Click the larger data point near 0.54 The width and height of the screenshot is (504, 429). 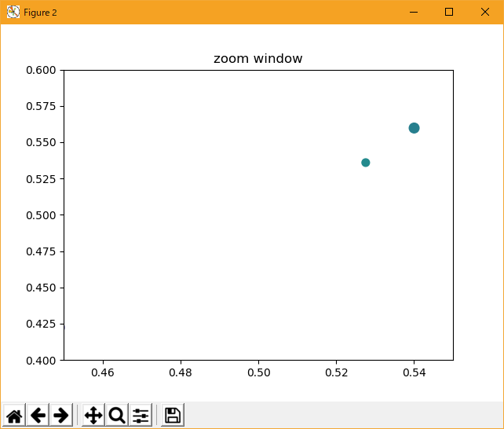[x=415, y=128]
